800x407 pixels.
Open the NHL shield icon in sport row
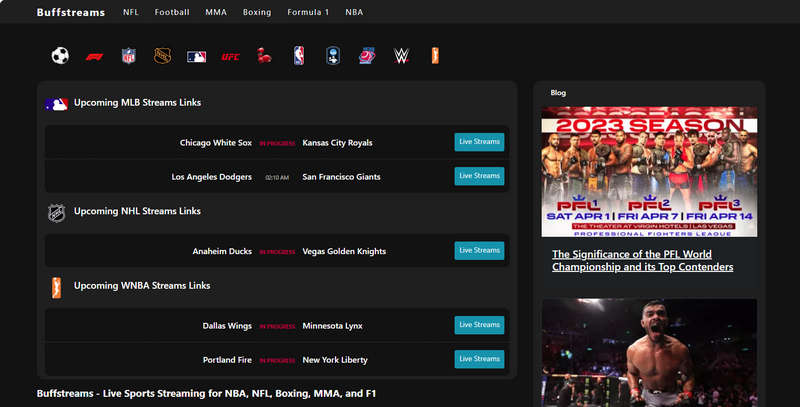pos(162,56)
